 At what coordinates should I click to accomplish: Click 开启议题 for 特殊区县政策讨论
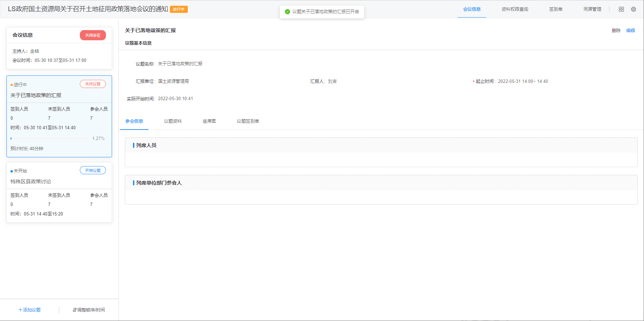93,170
